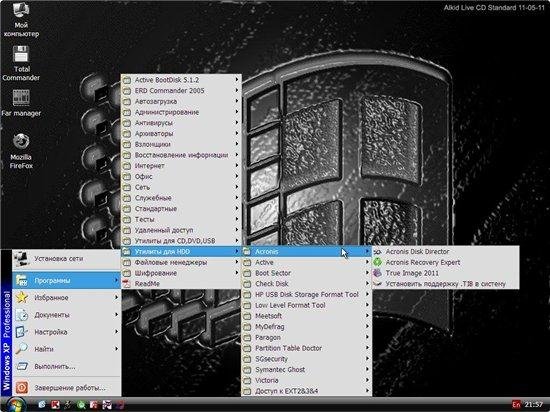Expand arrow next to Стандартные
The image size is (550, 412).
(x=237, y=209)
